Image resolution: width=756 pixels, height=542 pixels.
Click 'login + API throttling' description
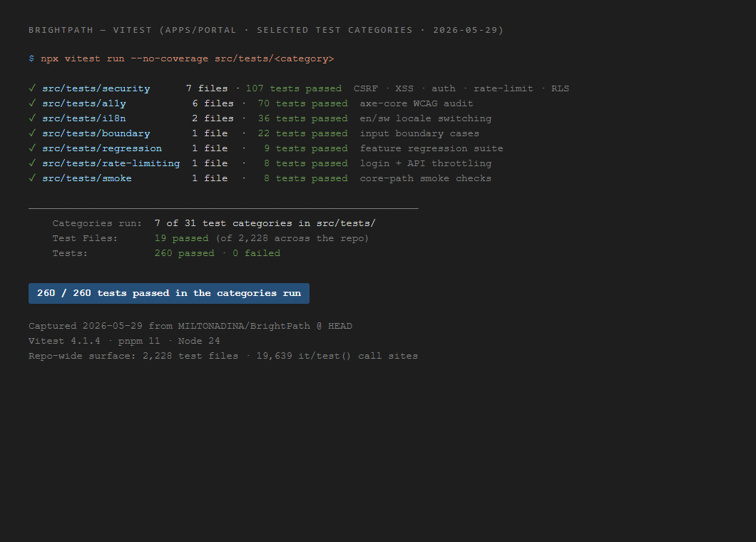pos(426,163)
